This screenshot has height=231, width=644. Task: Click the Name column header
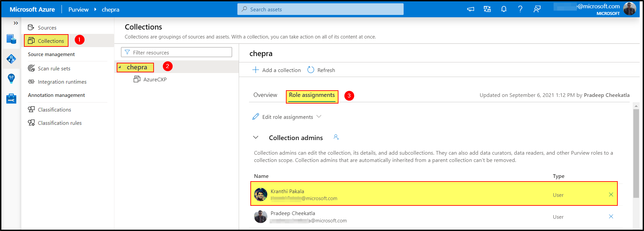coord(261,176)
